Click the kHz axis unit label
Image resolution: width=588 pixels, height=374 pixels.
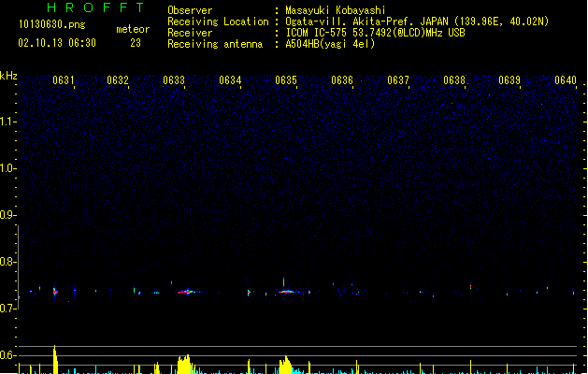8,76
